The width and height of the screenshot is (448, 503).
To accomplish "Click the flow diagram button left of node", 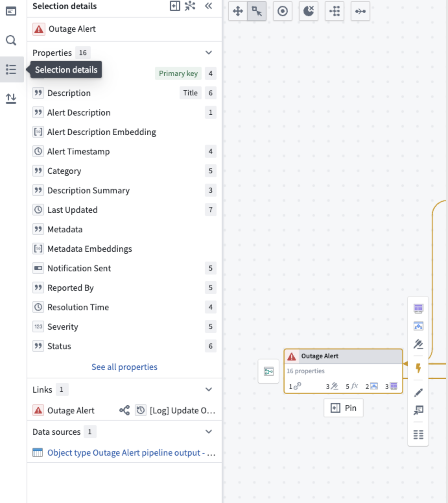I will click(x=269, y=371).
